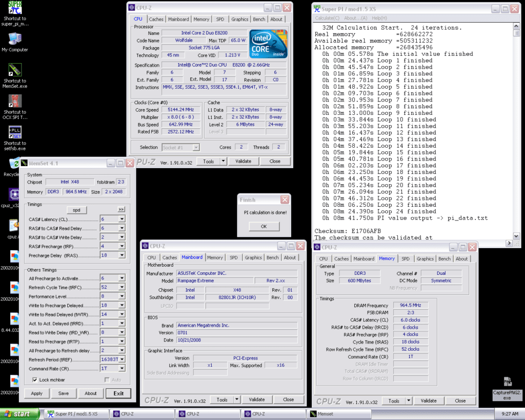The width and height of the screenshot is (525, 420).
Task: Open the 8.44.032 desktop file icon
Action: click(x=14, y=319)
